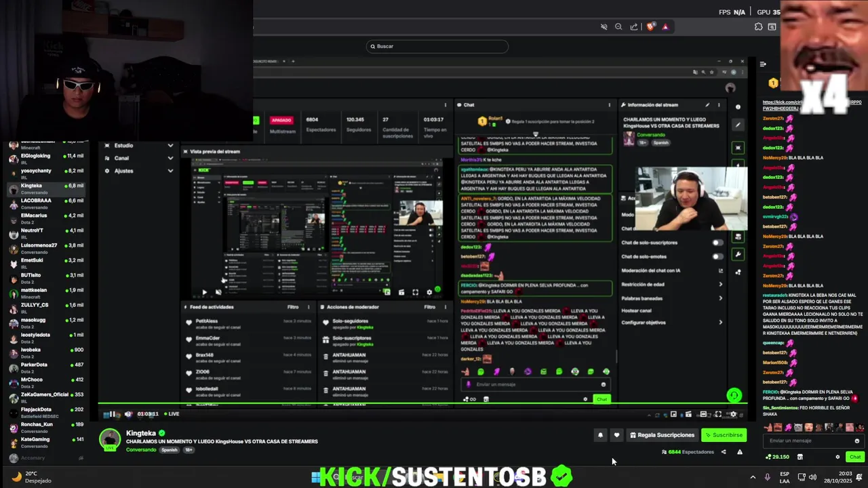Select KateGaming in the followed channels list

[46, 442]
